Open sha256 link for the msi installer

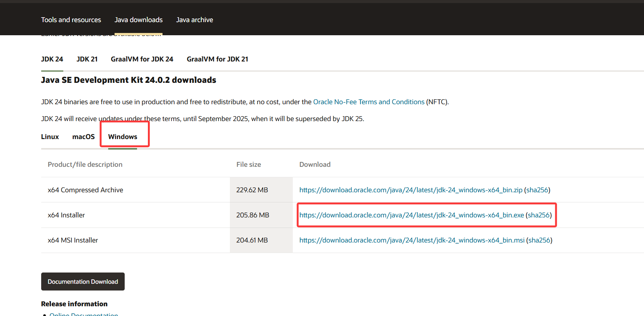tap(540, 240)
